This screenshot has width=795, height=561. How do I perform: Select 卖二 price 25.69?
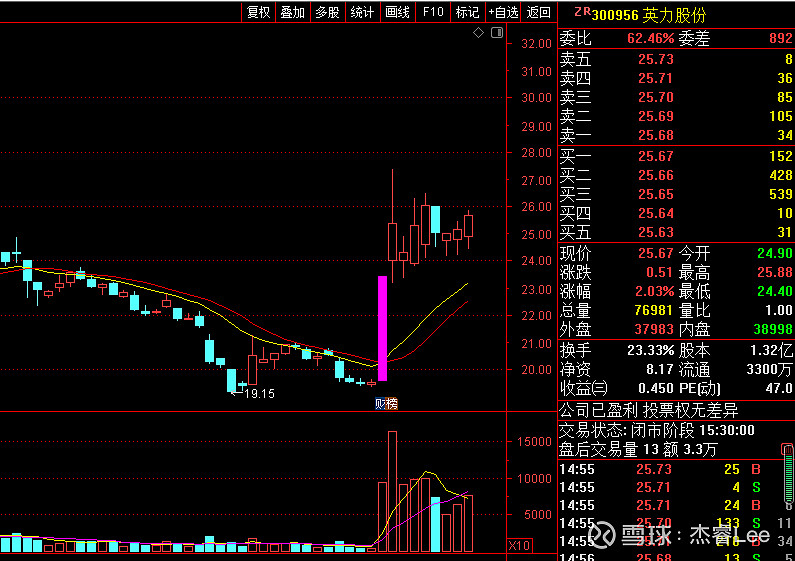tap(656, 116)
